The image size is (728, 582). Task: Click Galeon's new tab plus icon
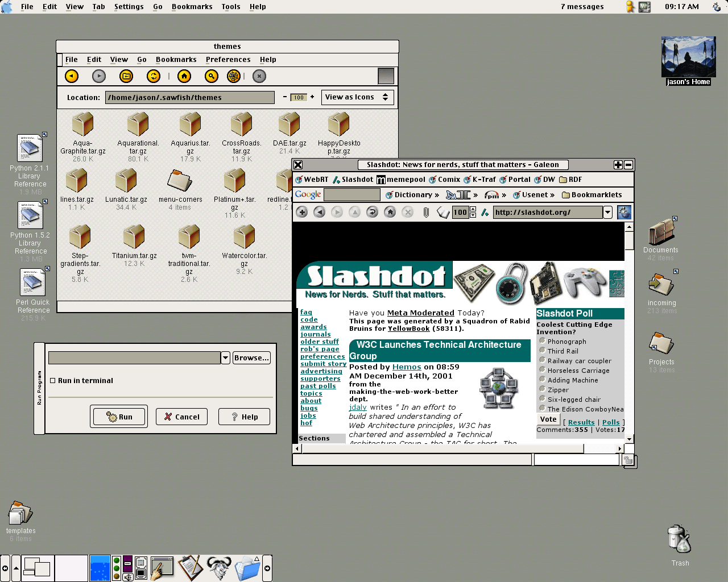(302, 212)
